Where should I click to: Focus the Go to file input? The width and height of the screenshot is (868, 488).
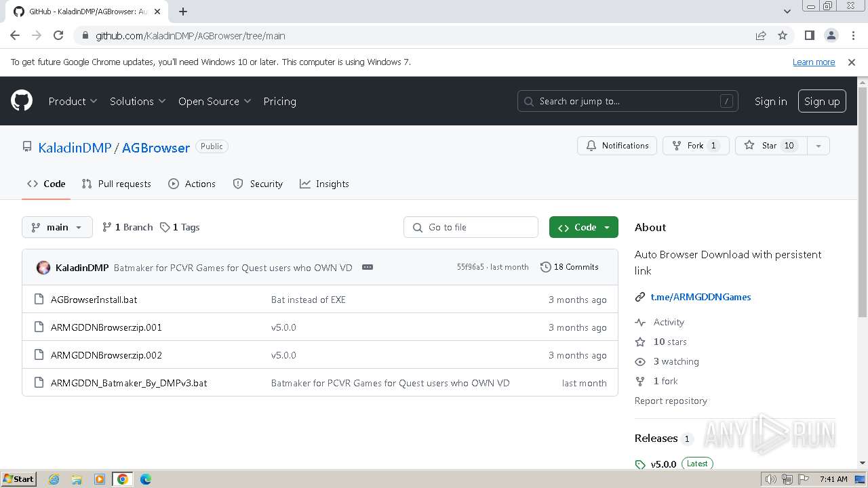tap(471, 227)
